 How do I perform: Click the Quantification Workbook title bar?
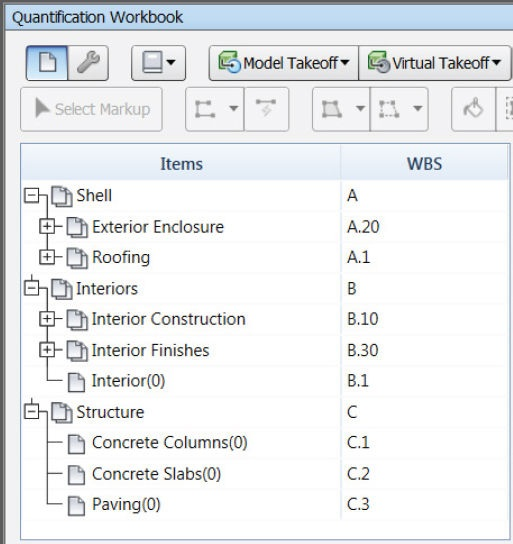tap(259, 17)
